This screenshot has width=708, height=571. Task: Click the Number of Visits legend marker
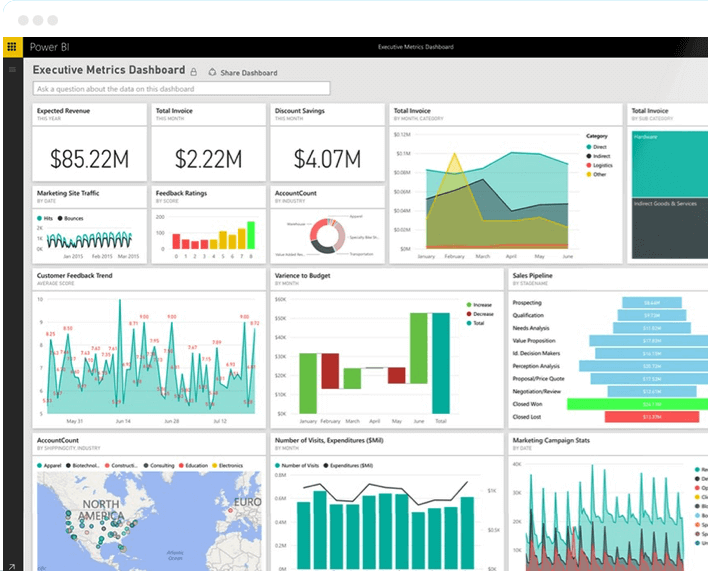[277, 465]
